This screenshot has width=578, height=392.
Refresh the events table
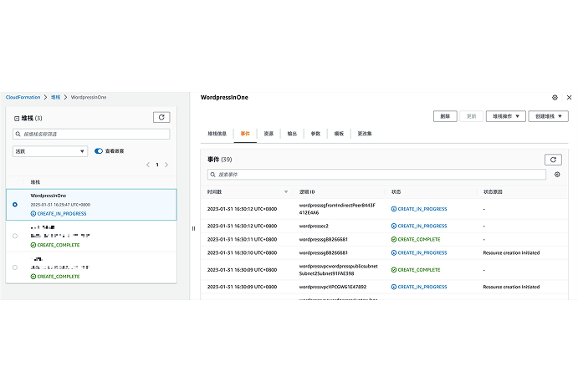click(553, 160)
